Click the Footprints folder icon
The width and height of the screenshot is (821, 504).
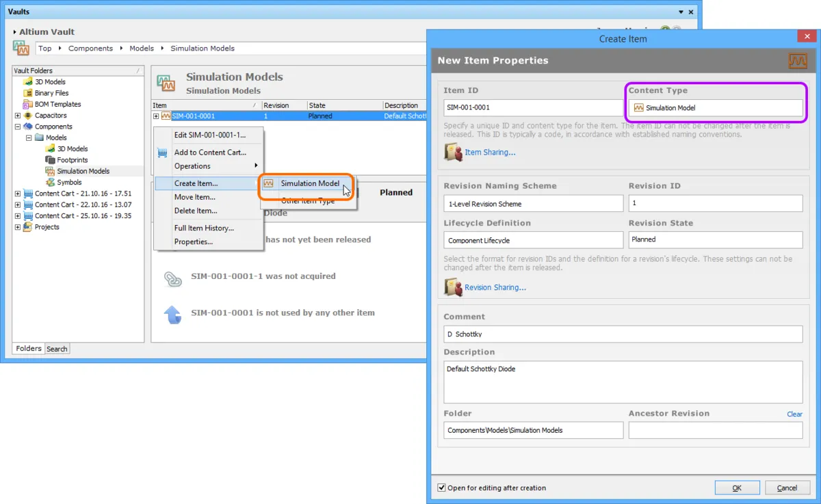51,160
